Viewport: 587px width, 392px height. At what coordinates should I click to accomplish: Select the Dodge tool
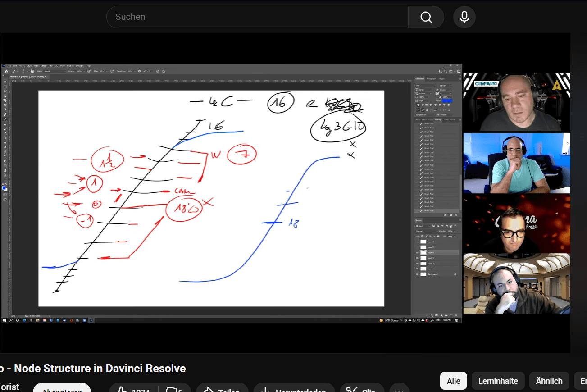(5, 147)
